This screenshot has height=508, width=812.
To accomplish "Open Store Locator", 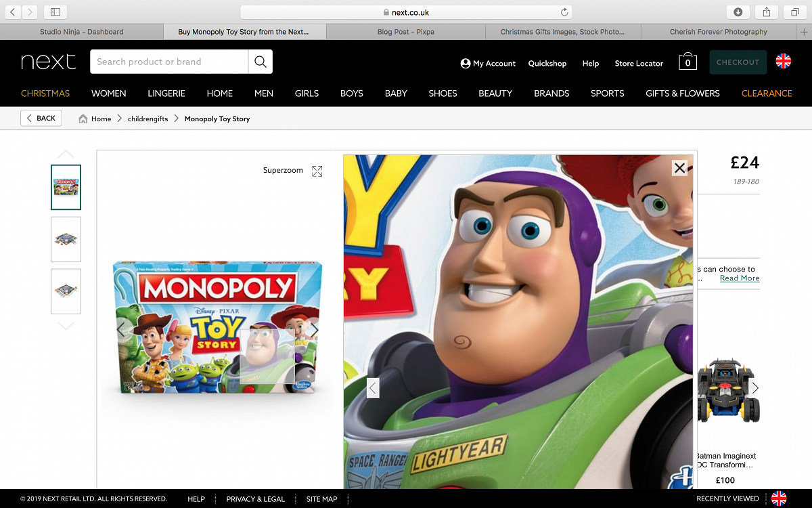I will [639, 63].
